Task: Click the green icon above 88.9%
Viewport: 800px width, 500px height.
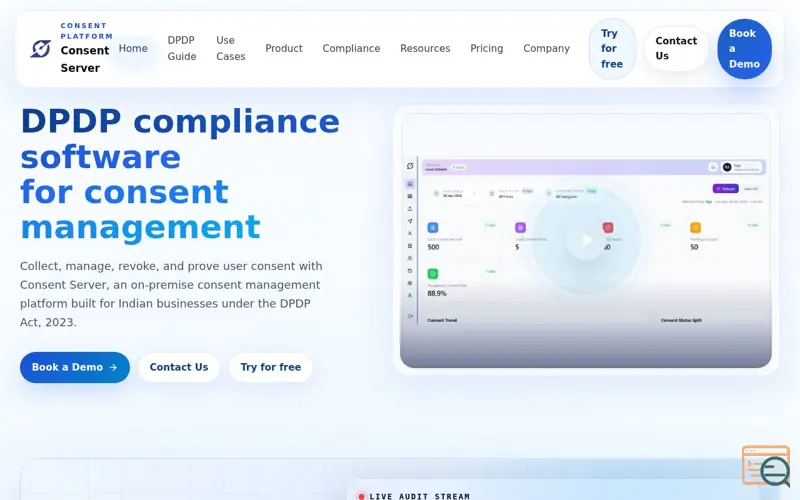Action: coord(433,274)
